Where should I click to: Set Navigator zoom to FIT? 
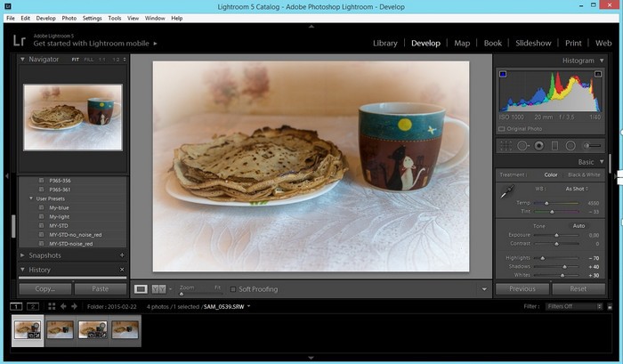(x=75, y=60)
